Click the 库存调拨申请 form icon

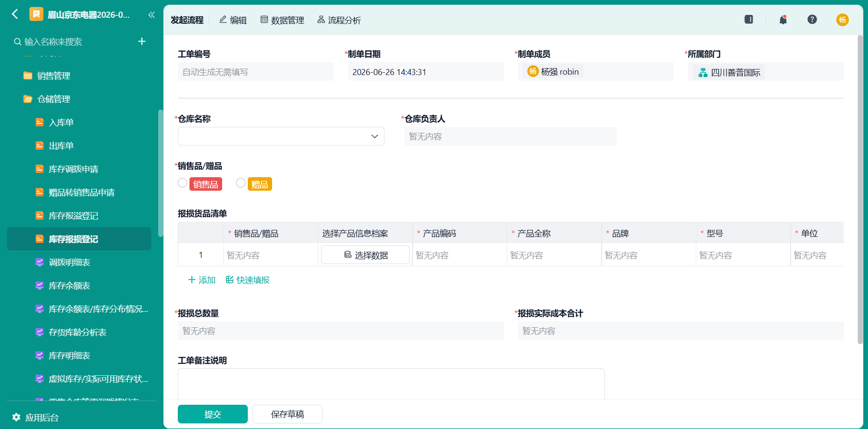tap(40, 169)
